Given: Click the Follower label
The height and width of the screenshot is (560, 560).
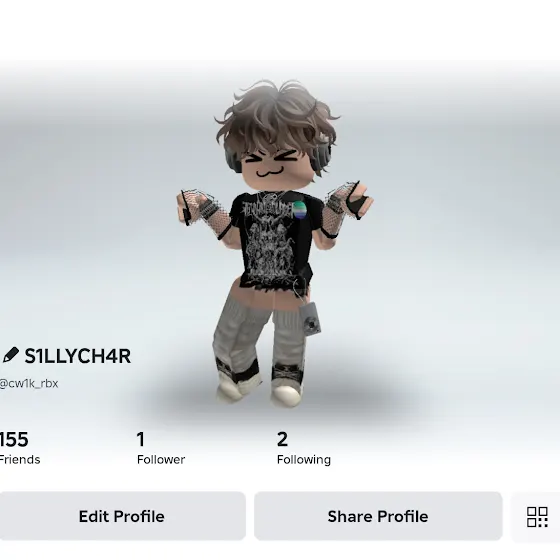Looking at the screenshot, I should point(161,460).
